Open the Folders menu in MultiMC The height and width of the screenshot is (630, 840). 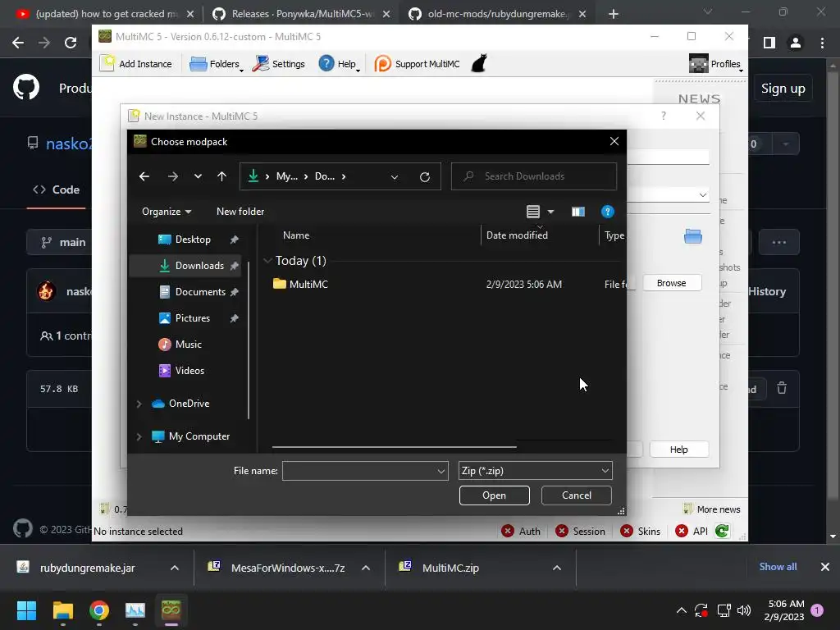click(217, 64)
